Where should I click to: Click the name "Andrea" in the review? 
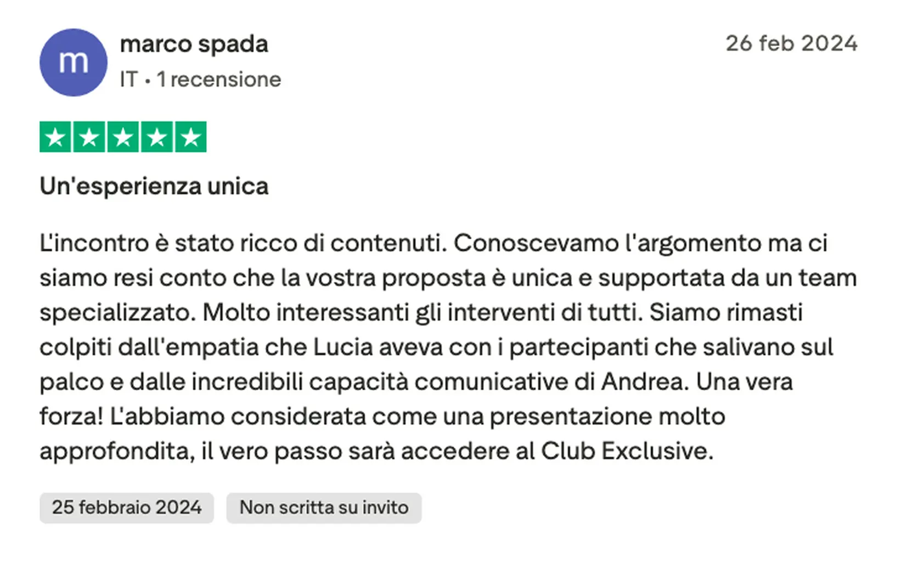pyautogui.click(x=644, y=381)
